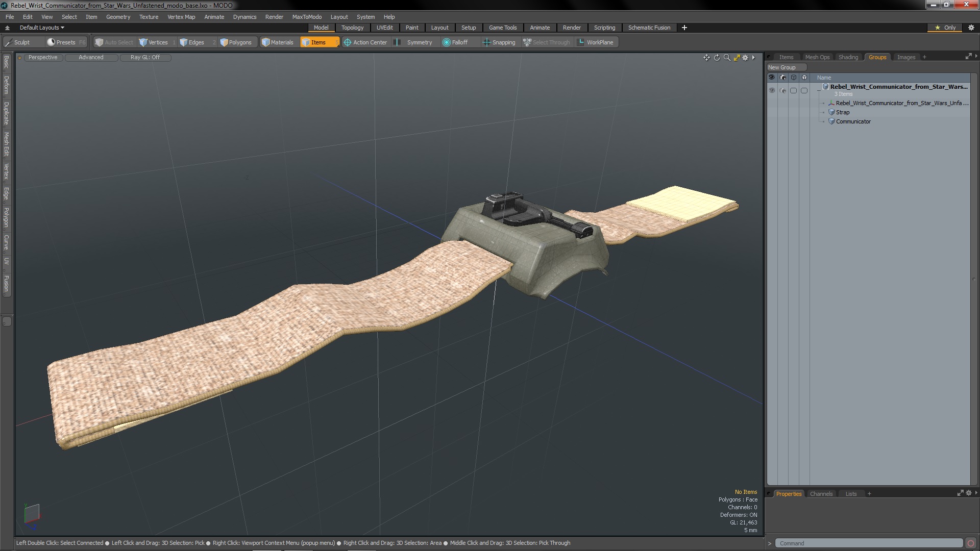This screenshot has height=551, width=980.
Task: Select the Strap mesh item
Action: coord(843,112)
